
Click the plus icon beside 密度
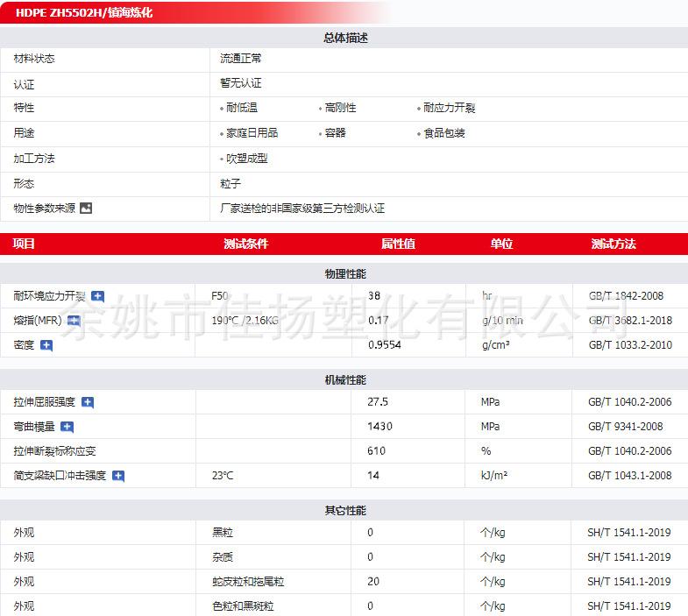[x=46, y=345]
